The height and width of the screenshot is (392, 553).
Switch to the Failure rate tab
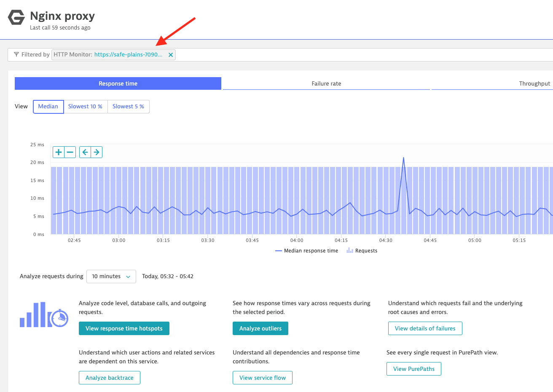(326, 83)
